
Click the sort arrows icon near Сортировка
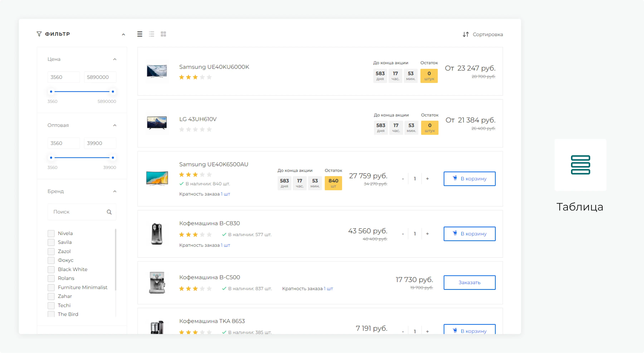point(465,34)
